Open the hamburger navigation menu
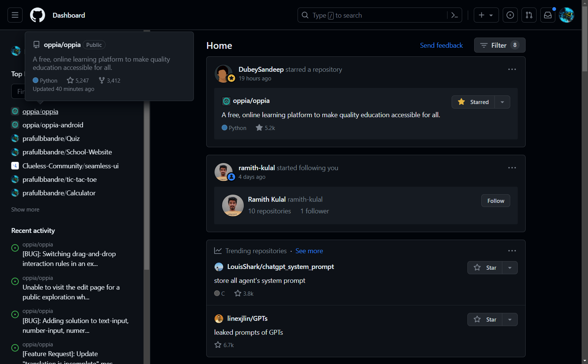 [15, 15]
